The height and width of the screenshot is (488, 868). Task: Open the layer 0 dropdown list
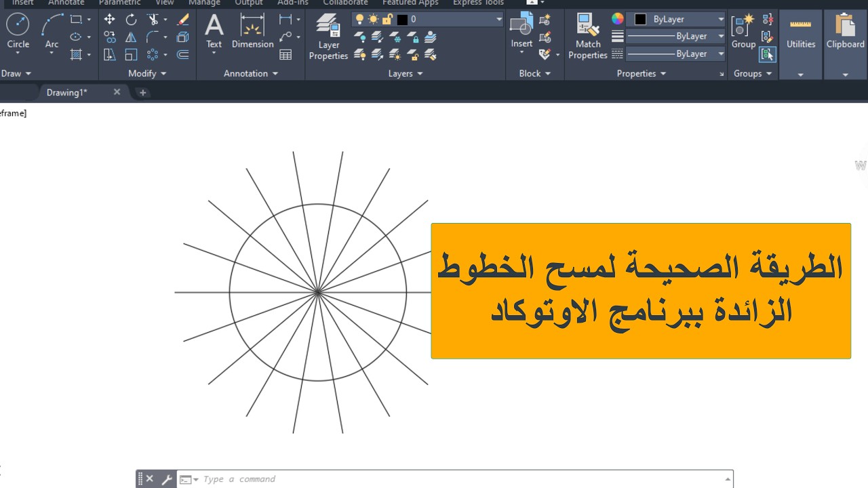(x=499, y=19)
